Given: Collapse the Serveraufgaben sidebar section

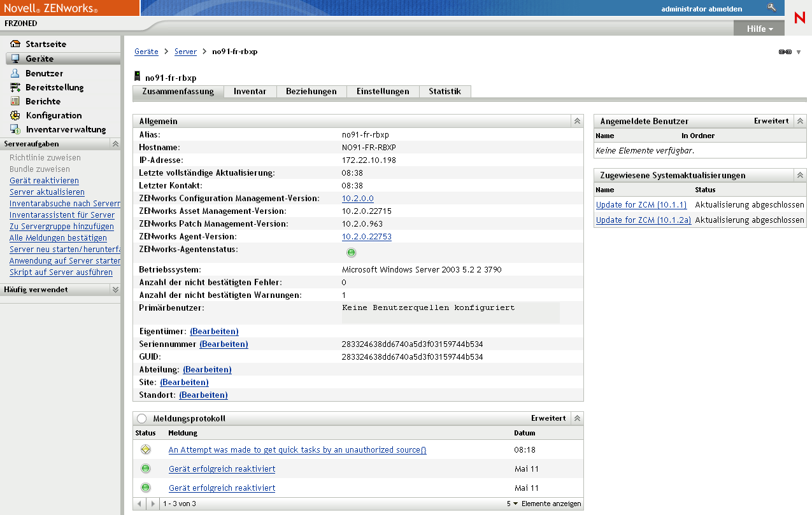Looking at the screenshot, I should [x=115, y=144].
